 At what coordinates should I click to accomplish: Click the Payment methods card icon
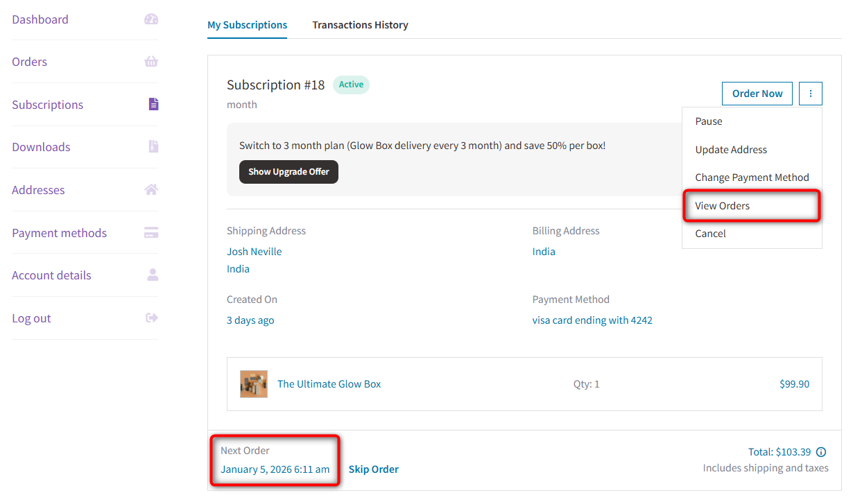[x=151, y=232]
